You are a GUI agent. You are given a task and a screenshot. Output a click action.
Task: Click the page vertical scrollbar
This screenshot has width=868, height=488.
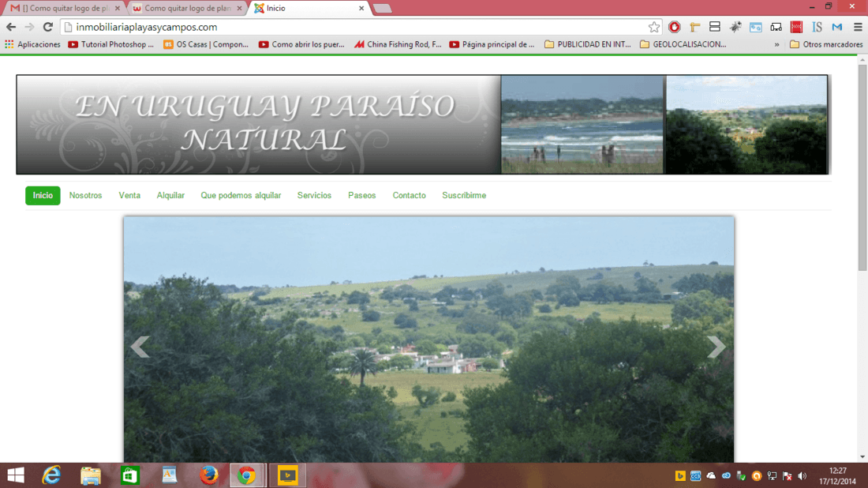click(862, 168)
